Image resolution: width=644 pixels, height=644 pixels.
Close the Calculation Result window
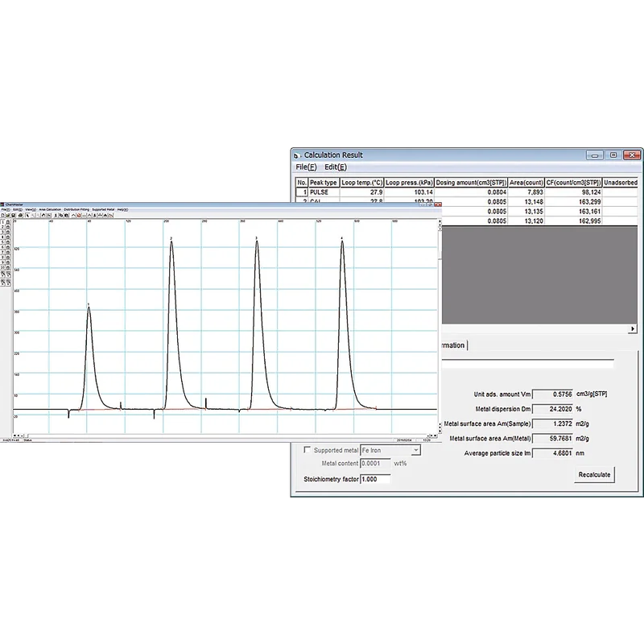[632, 155]
